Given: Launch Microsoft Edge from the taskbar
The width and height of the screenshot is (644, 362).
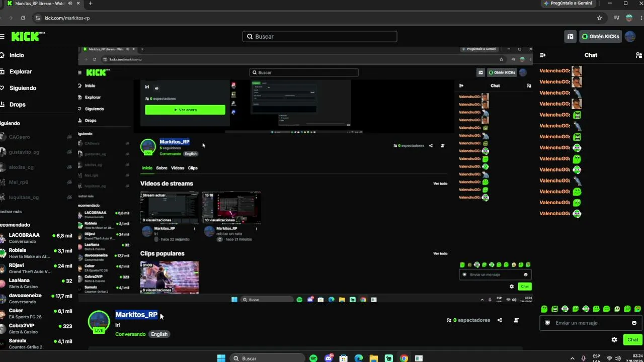Looking at the screenshot, I should (x=359, y=358).
